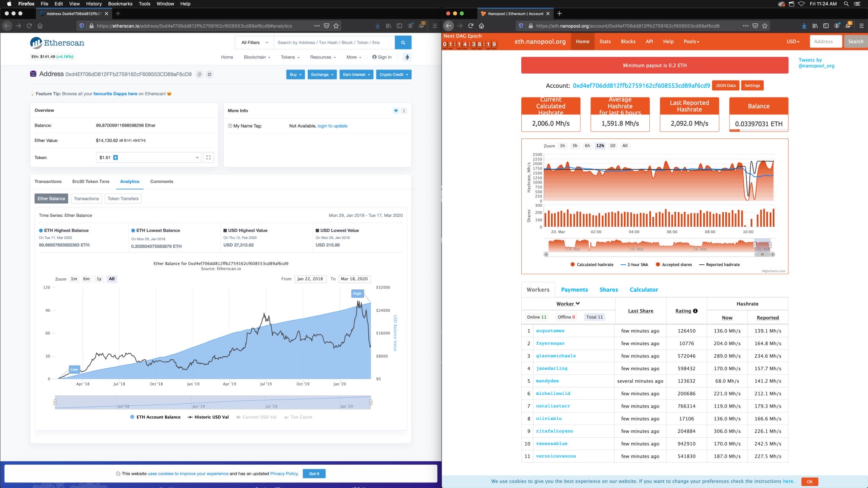Switch to Erc20 Token Txns tab
Viewport: 868px width, 488px height.
[91, 182]
